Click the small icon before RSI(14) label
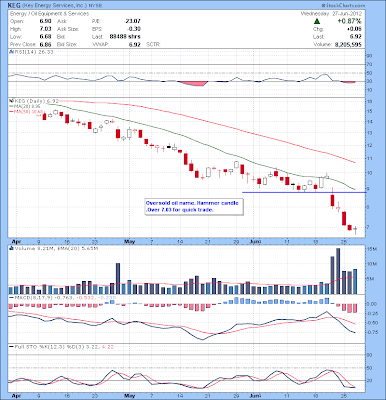This screenshot has width=386, height=400. pyautogui.click(x=11, y=52)
